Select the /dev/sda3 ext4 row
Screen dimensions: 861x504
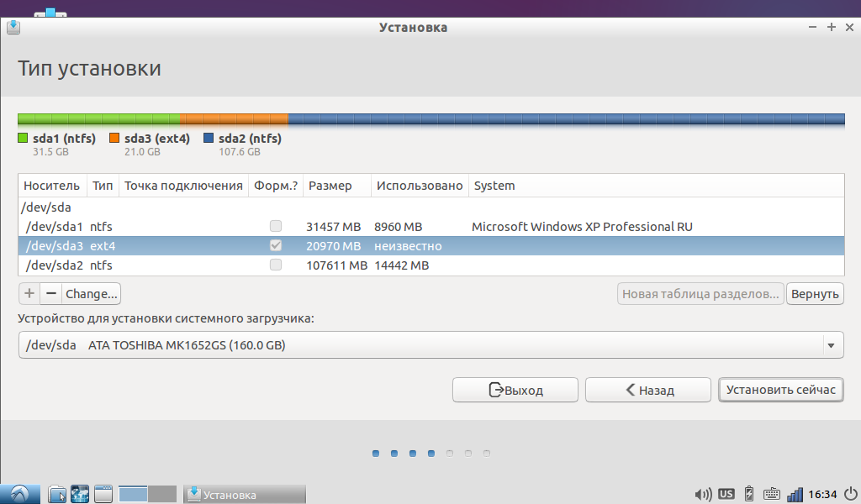[431, 245]
